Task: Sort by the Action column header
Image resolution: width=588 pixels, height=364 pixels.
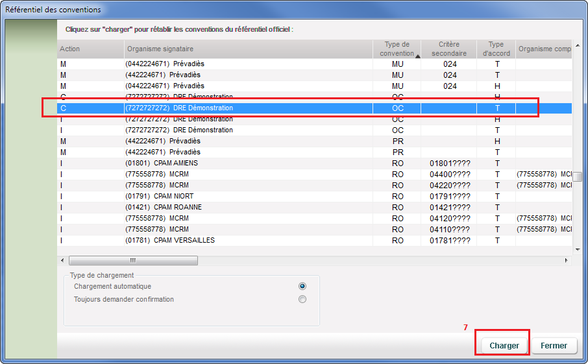Action: click(90, 49)
